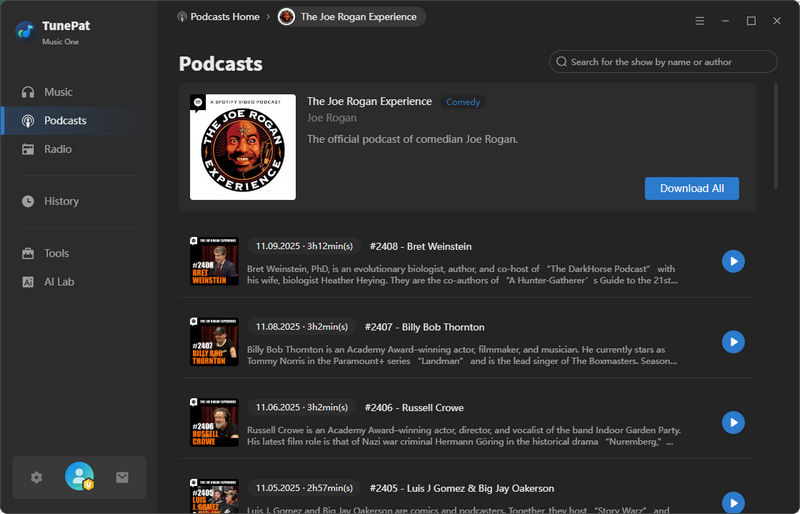
Task: Click the show description about comedian Joe Rogan
Action: tap(412, 139)
